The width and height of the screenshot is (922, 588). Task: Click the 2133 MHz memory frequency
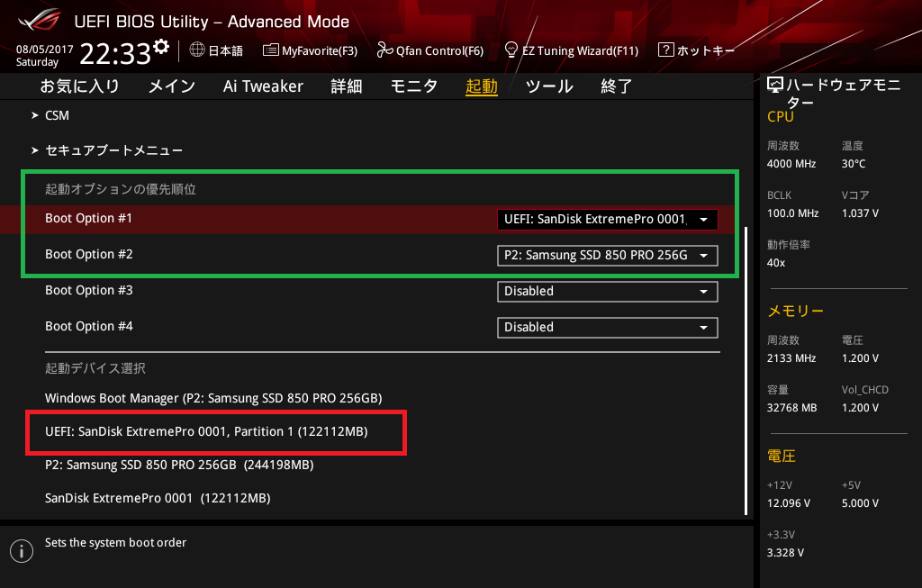pos(791,358)
